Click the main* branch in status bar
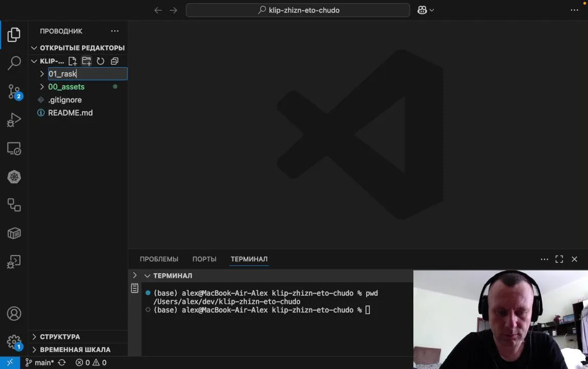 coord(40,363)
